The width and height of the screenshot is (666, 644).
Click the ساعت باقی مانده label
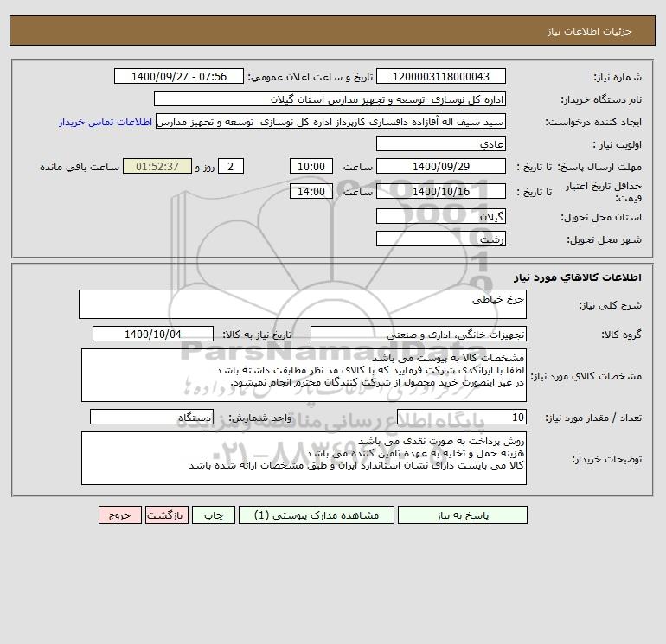(80, 167)
